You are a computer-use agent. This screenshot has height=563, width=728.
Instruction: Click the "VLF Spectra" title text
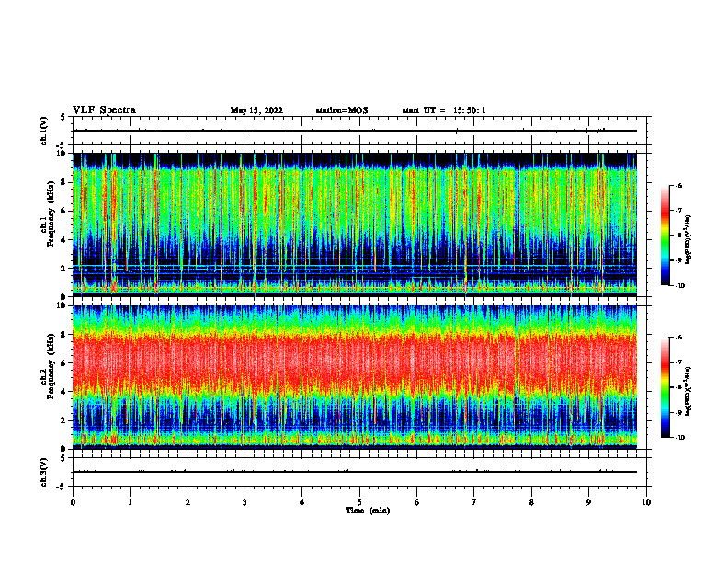pos(104,110)
